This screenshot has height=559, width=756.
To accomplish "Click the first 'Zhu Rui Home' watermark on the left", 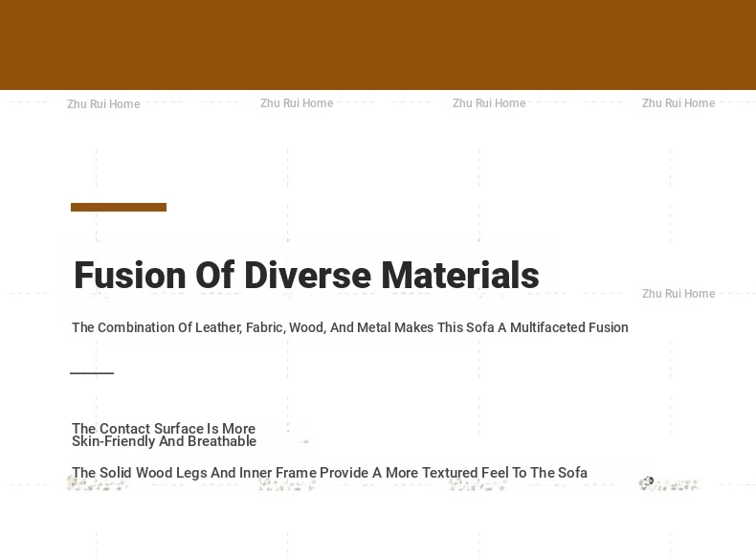I will [103, 104].
